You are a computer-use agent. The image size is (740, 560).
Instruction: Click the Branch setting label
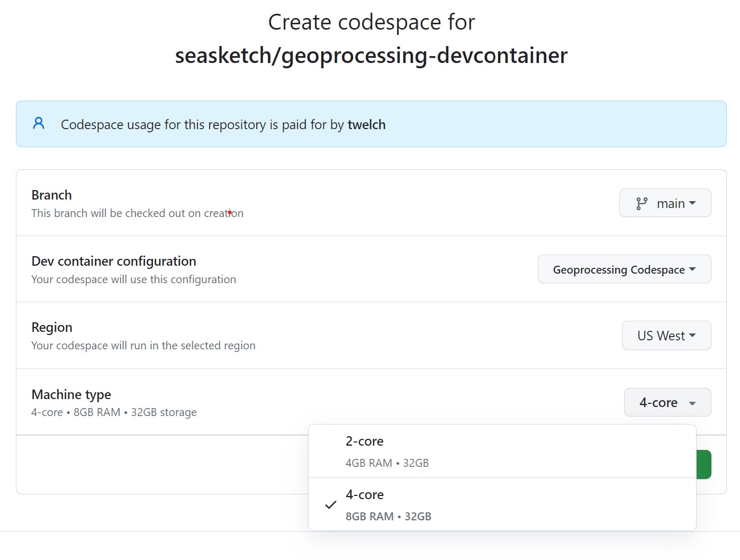tap(51, 195)
